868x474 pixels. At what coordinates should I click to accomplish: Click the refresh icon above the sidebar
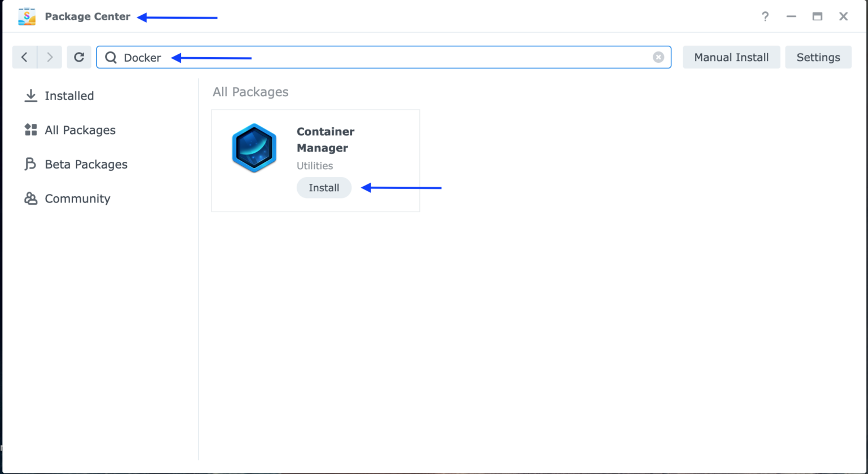click(79, 57)
